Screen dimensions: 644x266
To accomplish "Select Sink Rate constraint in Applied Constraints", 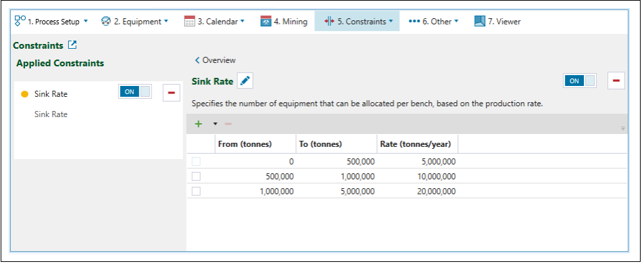I will point(51,93).
